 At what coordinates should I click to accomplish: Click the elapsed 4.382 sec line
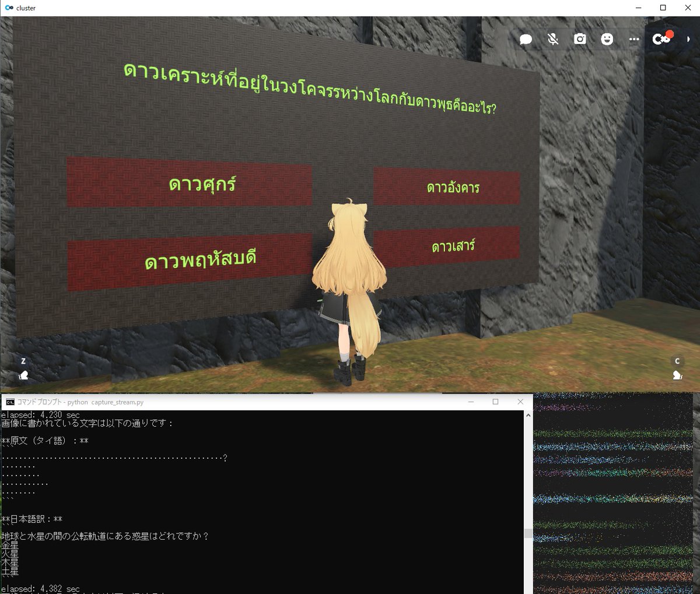40,589
